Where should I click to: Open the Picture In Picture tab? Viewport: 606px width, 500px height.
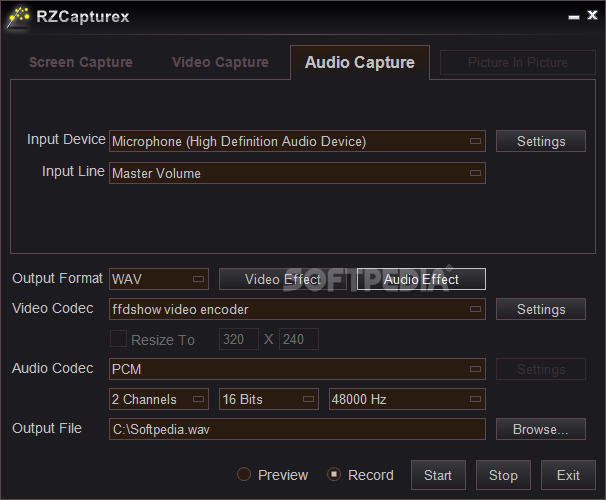pos(517,62)
